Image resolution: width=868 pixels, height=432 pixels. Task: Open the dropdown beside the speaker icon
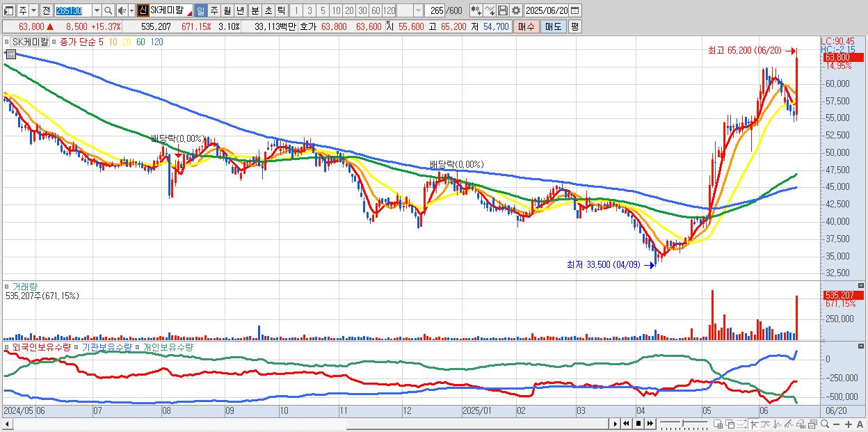(x=131, y=10)
